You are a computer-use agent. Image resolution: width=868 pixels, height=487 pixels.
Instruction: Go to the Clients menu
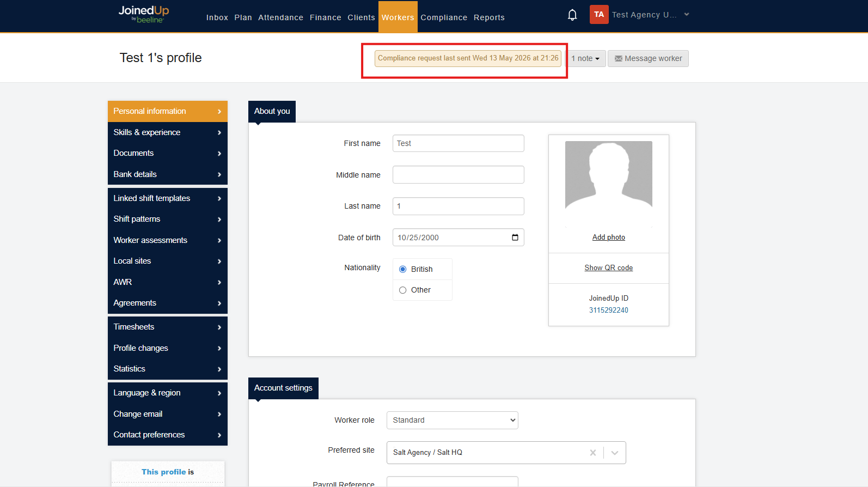[362, 17]
